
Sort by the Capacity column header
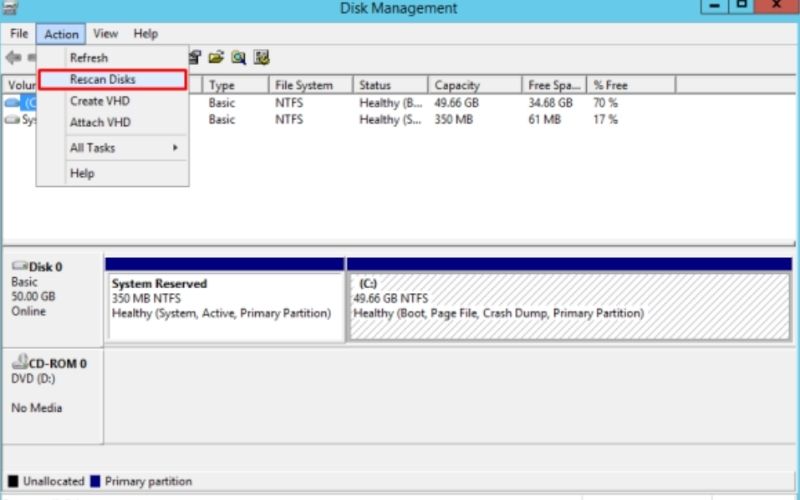pos(475,85)
